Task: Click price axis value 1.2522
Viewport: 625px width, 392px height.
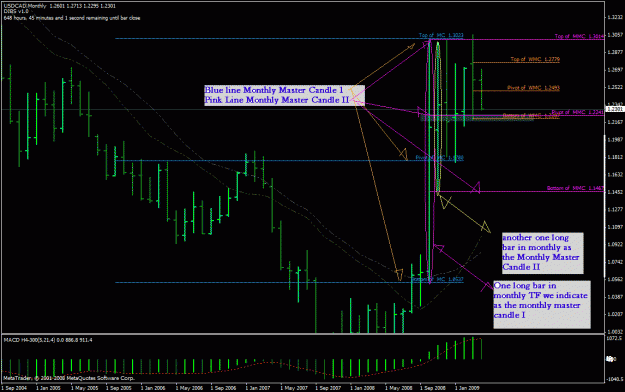Action: click(x=615, y=87)
